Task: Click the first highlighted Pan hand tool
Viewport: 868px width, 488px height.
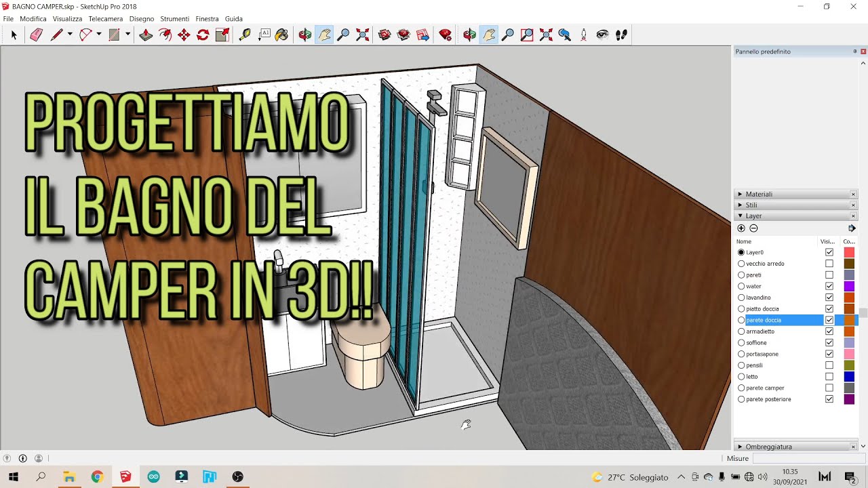Action: pyautogui.click(x=324, y=35)
